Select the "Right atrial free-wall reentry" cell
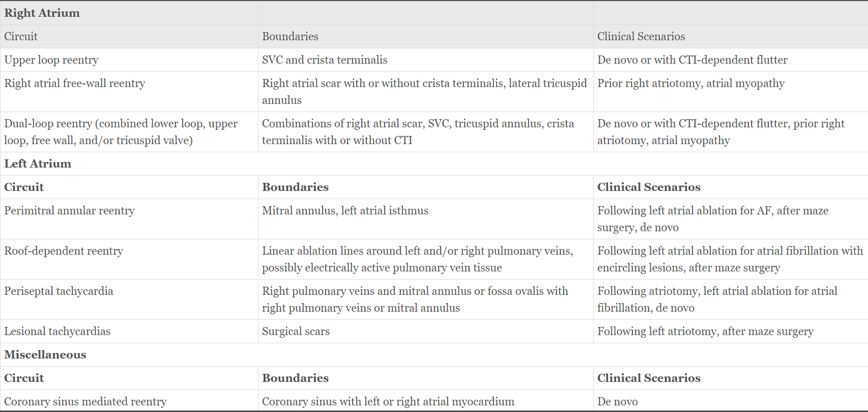This screenshot has height=412, width=868. tap(75, 83)
